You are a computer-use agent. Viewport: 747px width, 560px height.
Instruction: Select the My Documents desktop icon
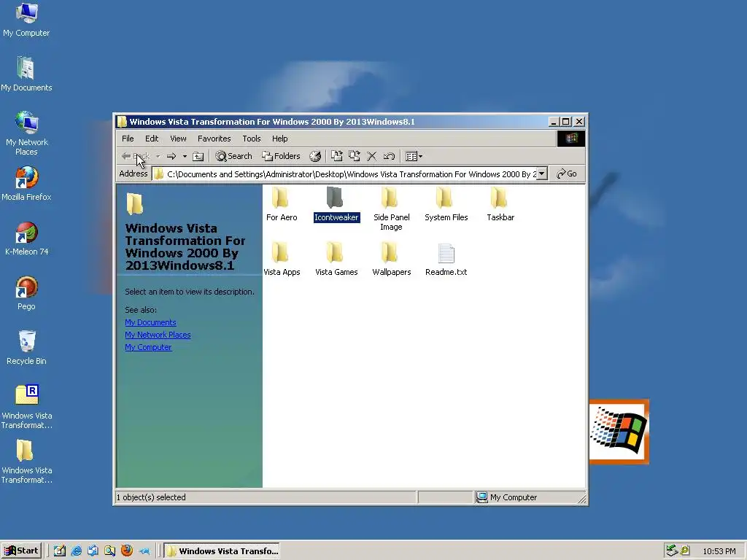click(x=26, y=74)
